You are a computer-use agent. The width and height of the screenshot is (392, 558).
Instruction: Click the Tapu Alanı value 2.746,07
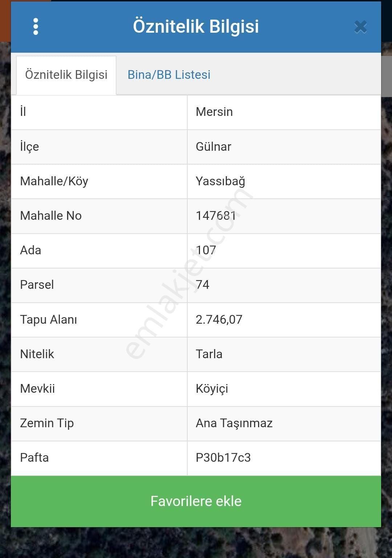pyautogui.click(x=219, y=320)
